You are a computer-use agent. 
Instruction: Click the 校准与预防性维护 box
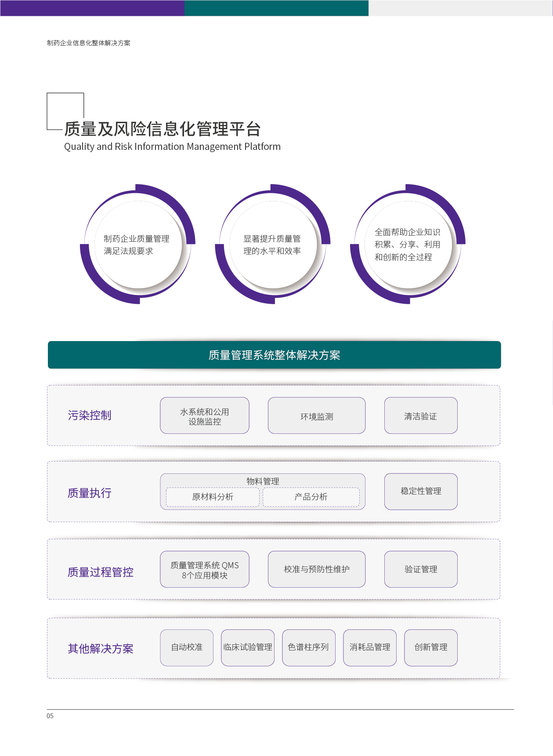point(316,570)
